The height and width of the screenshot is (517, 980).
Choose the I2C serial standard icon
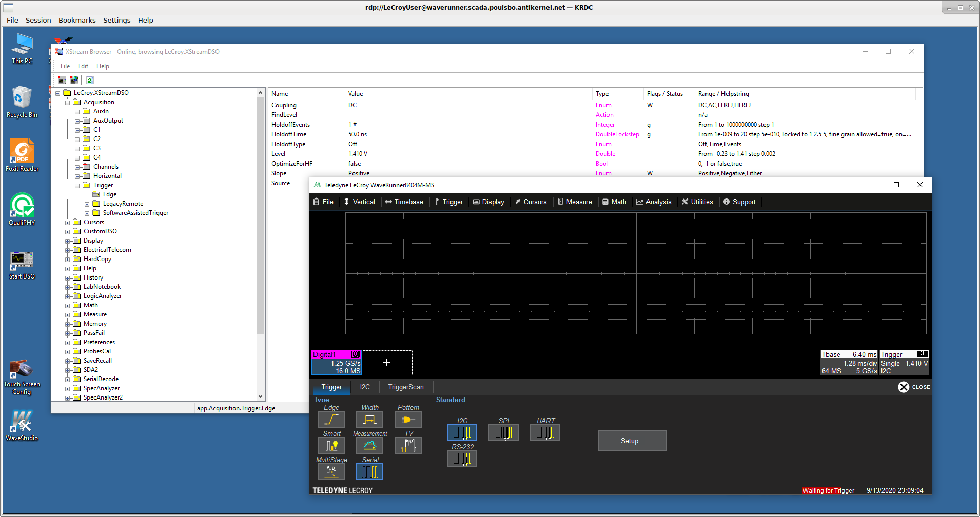(462, 433)
